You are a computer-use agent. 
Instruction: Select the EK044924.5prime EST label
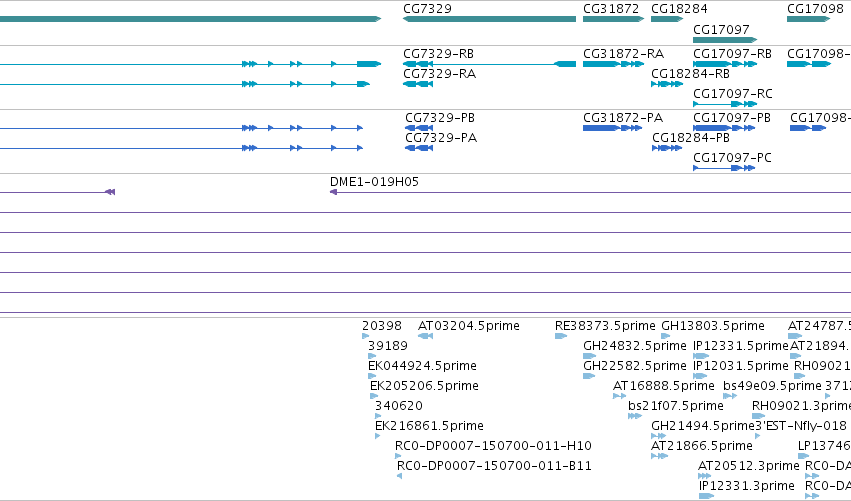(x=422, y=366)
